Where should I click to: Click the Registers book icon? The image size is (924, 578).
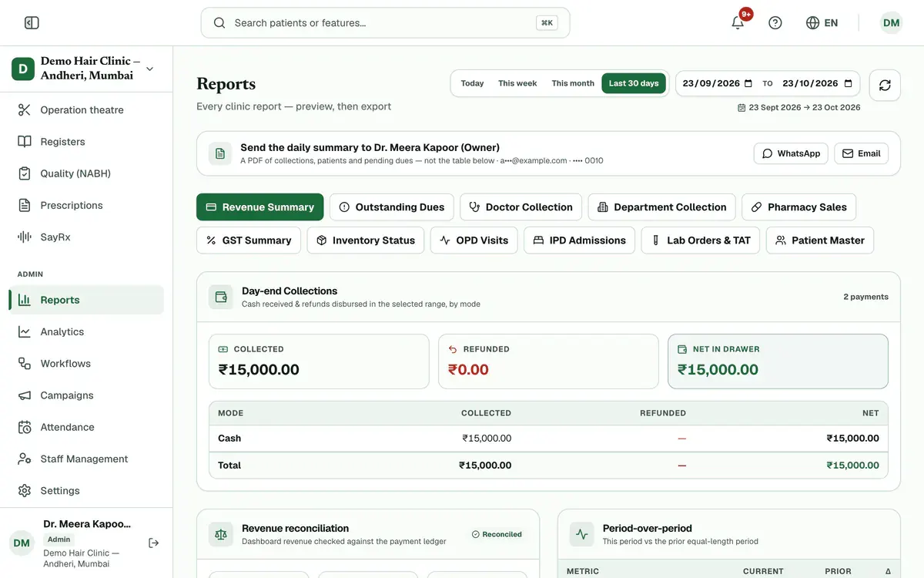(x=25, y=142)
